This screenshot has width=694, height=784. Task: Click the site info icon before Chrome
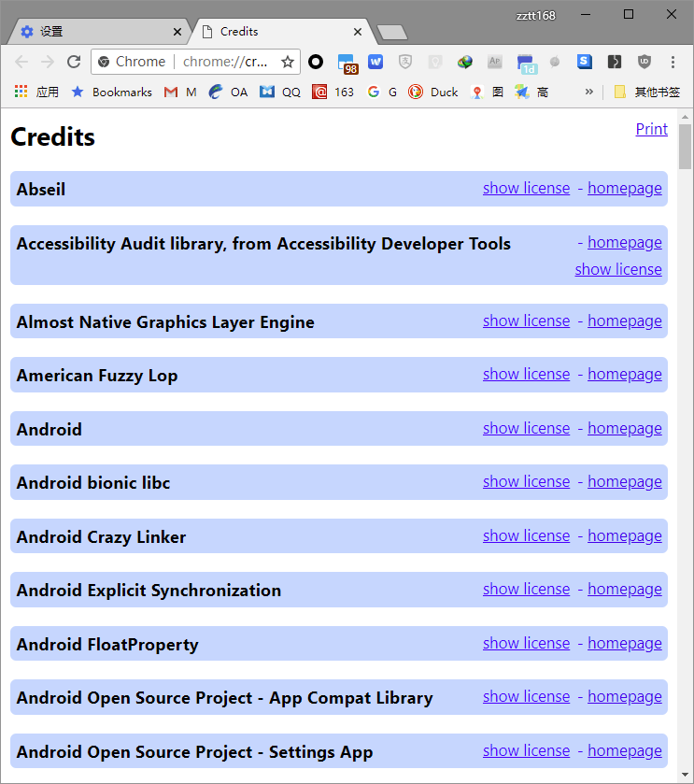pos(104,62)
